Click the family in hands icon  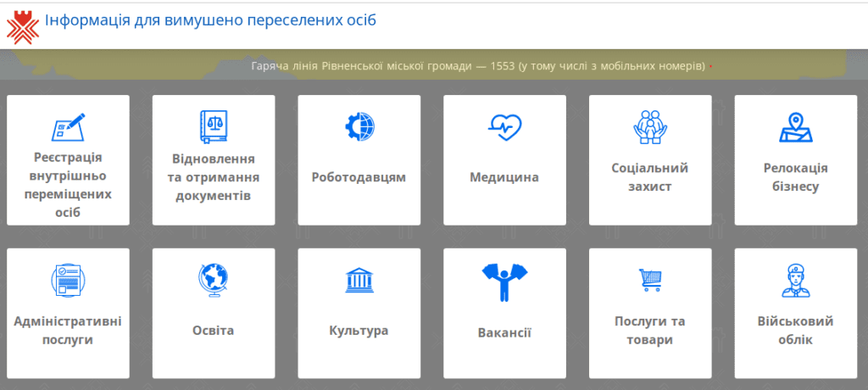coord(650,126)
